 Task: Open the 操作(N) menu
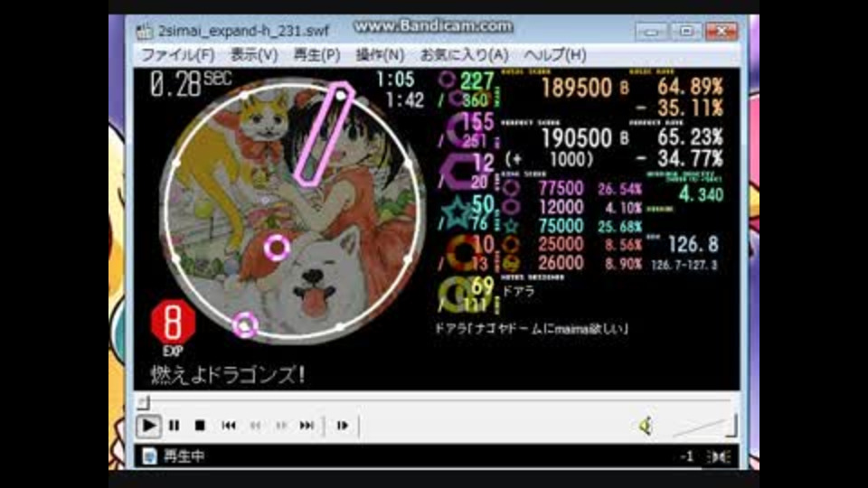pyautogui.click(x=380, y=55)
